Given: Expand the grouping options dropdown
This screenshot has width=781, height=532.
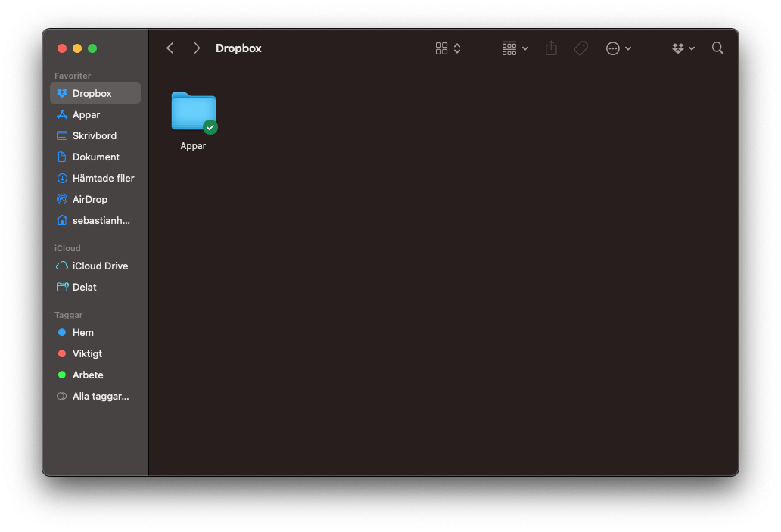Looking at the screenshot, I should point(515,48).
